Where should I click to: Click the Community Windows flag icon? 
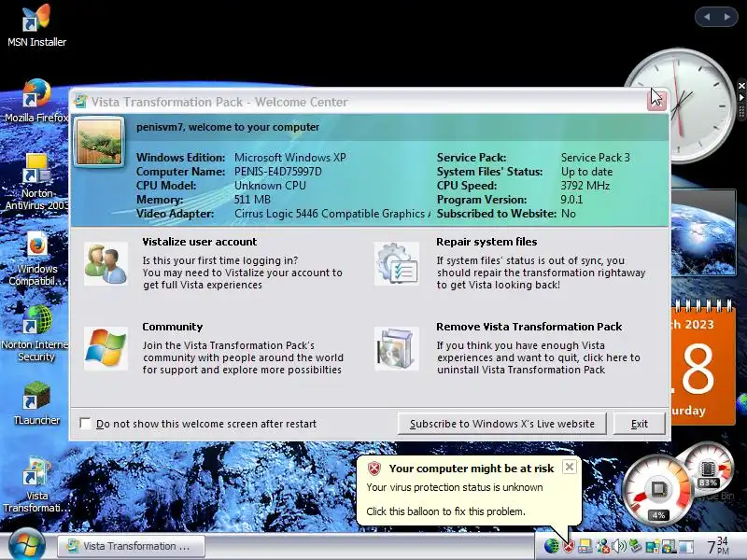tap(106, 348)
